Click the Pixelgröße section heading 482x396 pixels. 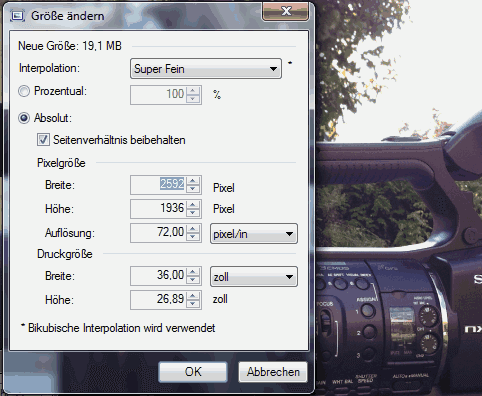tap(61, 163)
